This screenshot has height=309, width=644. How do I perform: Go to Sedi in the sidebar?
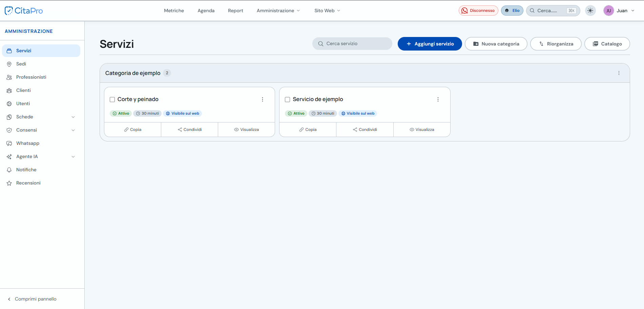41,64
